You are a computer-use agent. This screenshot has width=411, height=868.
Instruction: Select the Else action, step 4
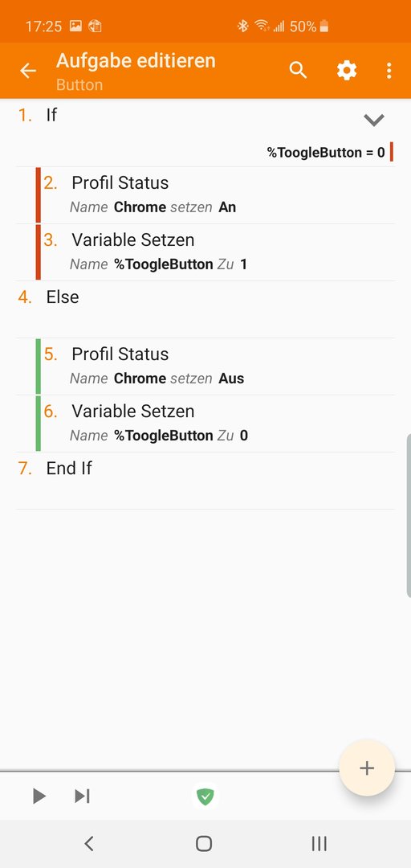pos(205,309)
